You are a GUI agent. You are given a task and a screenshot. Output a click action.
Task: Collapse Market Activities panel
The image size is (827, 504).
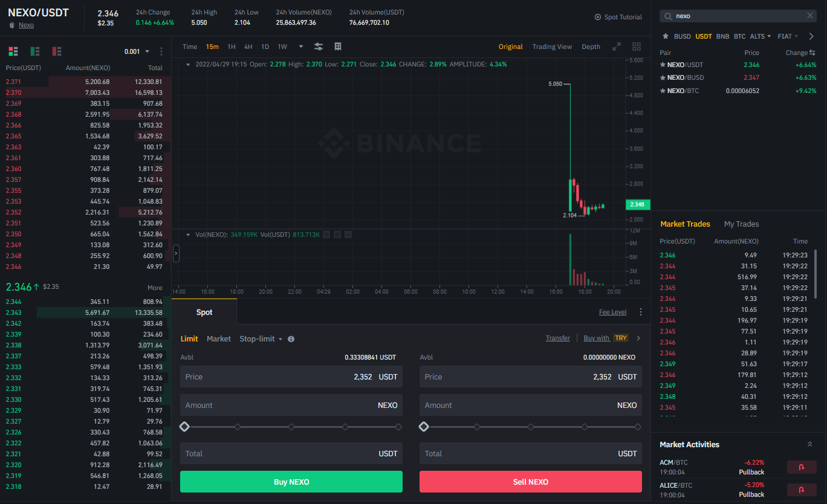click(x=810, y=444)
